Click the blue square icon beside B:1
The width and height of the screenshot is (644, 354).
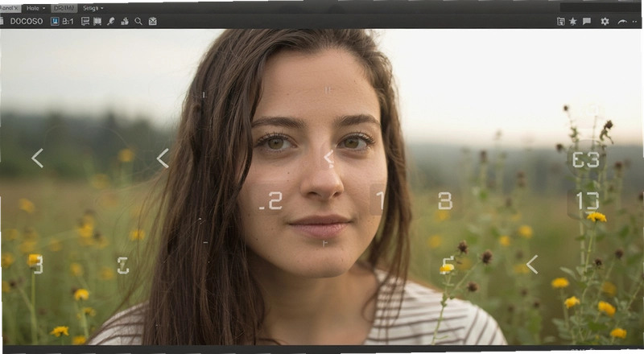(x=55, y=22)
